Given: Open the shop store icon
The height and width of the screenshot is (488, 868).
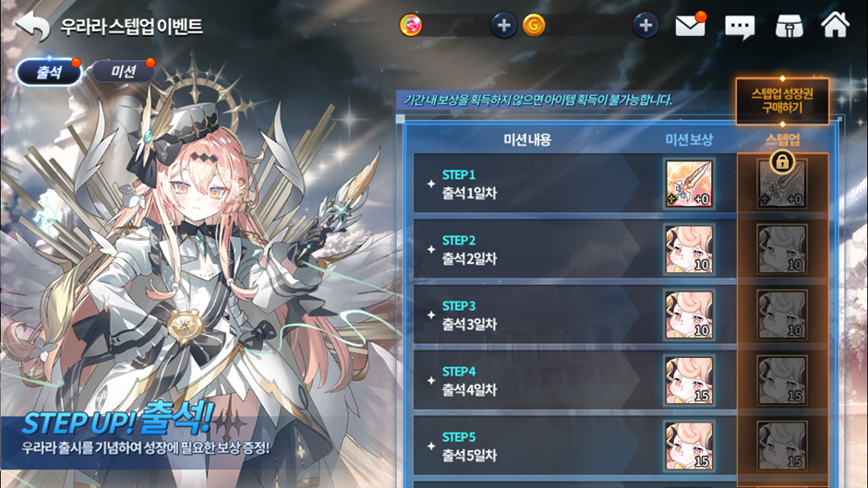Looking at the screenshot, I should [x=789, y=26].
